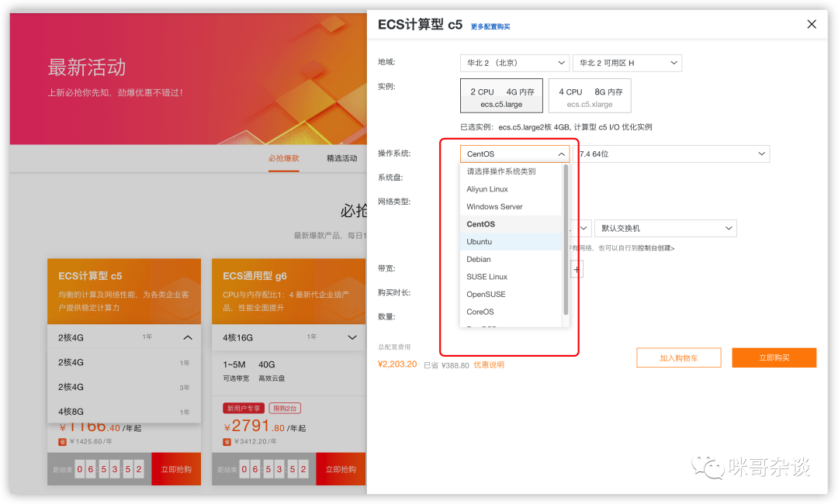Viewport: 838px width, 504px height.
Task: Choose SUSE Linux from the OS list
Action: coord(511,277)
